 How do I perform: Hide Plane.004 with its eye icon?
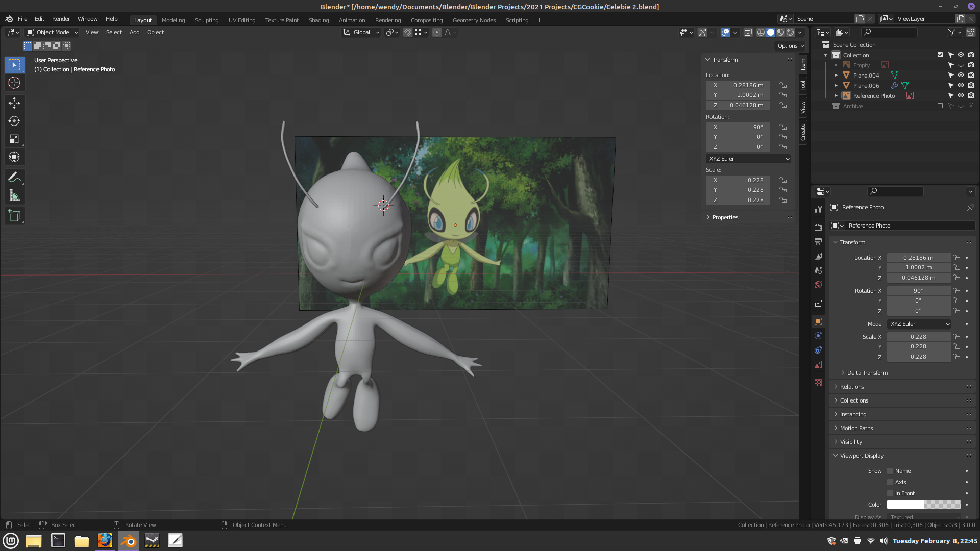[961, 75]
